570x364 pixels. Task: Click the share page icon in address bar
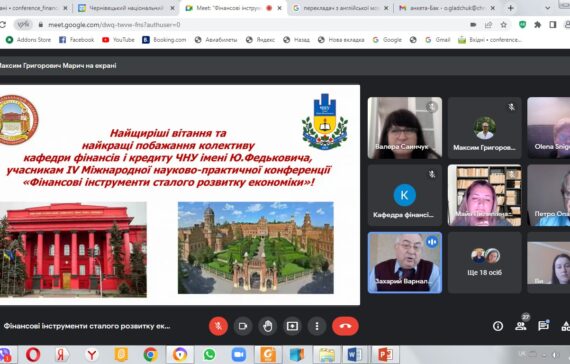point(488,25)
